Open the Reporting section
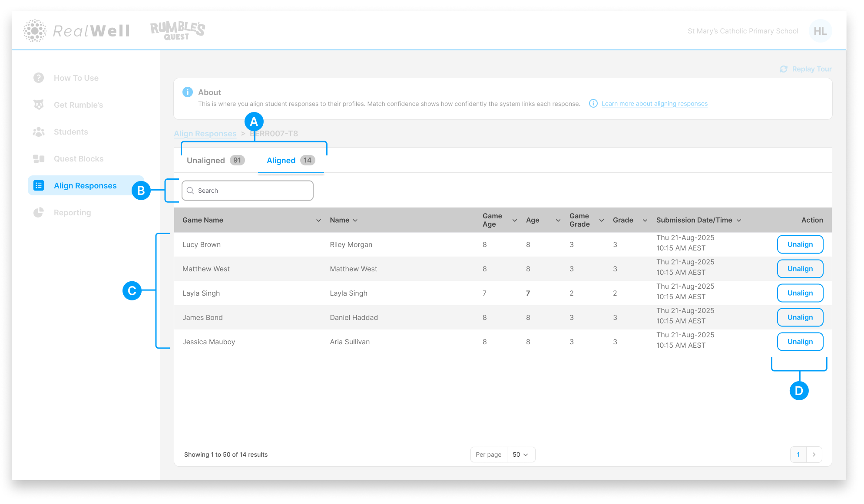Image resolution: width=864 pixels, height=504 pixels. pyautogui.click(x=72, y=212)
